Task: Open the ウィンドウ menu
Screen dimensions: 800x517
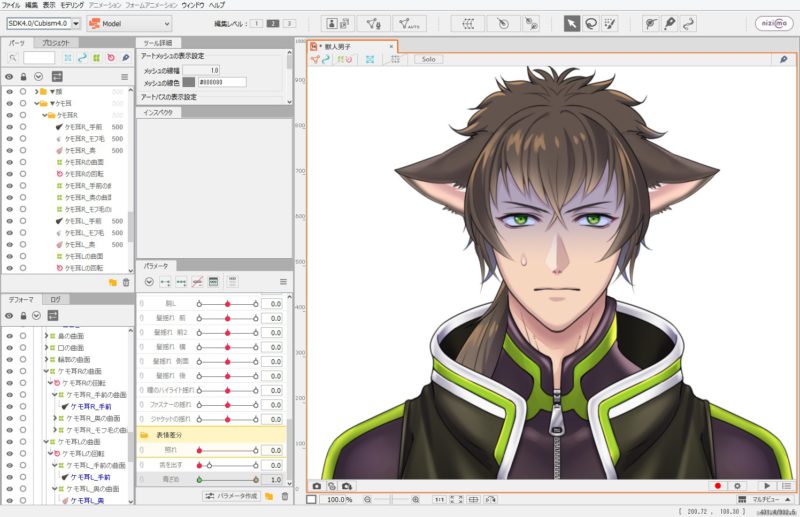Action: pyautogui.click(x=193, y=5)
